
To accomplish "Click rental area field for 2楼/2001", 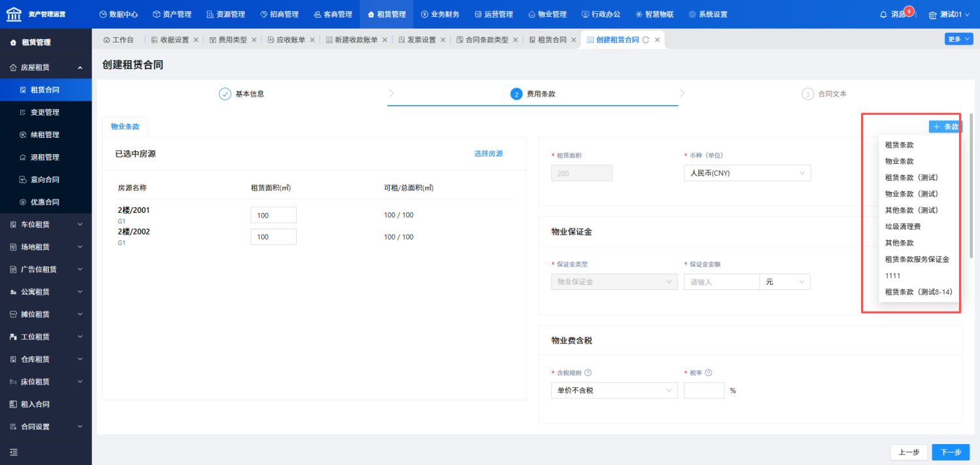I will click(x=274, y=215).
